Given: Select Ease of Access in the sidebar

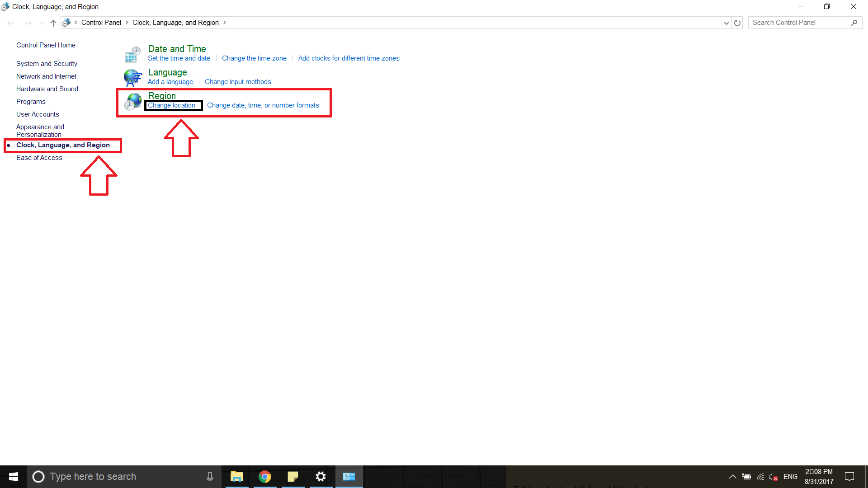Looking at the screenshot, I should tap(39, 157).
